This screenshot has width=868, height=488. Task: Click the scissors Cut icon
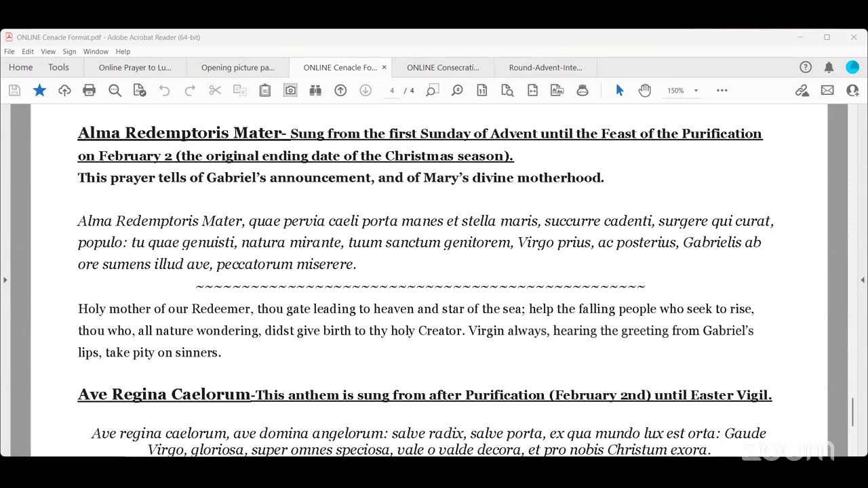(x=215, y=90)
